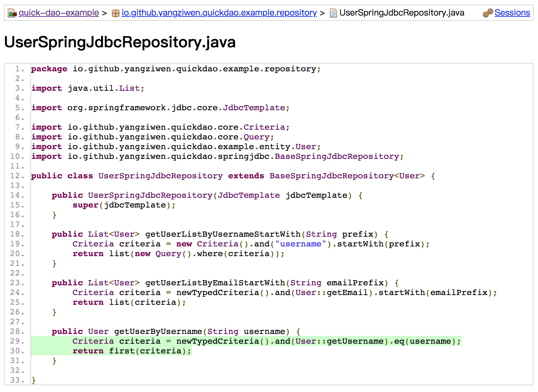The height and width of the screenshot is (392, 538).
Task: Click the Query import on line 8
Action: pos(153,137)
